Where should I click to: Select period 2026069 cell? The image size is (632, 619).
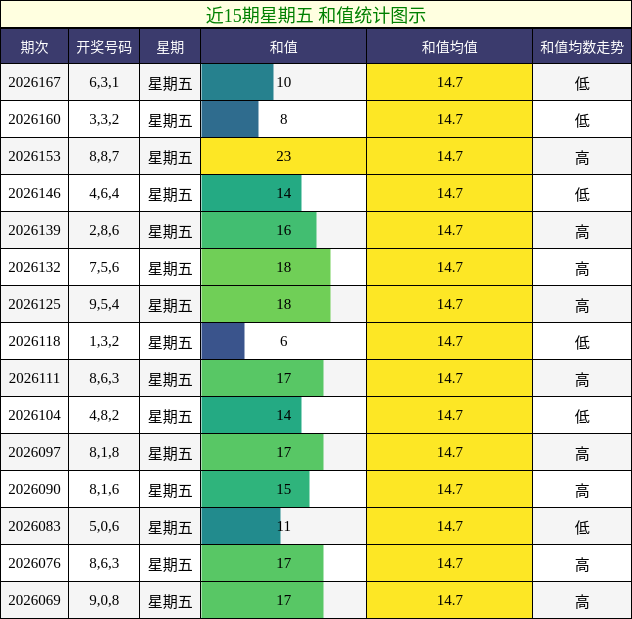[x=34, y=600]
